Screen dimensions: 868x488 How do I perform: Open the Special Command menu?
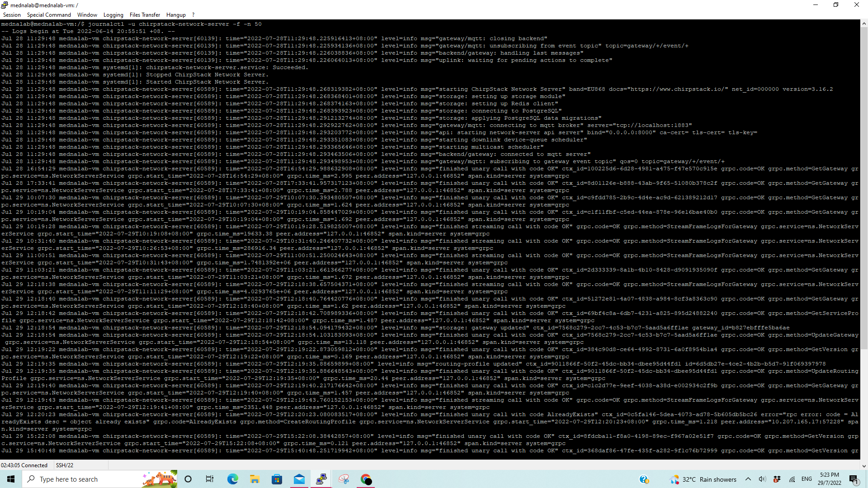49,14
